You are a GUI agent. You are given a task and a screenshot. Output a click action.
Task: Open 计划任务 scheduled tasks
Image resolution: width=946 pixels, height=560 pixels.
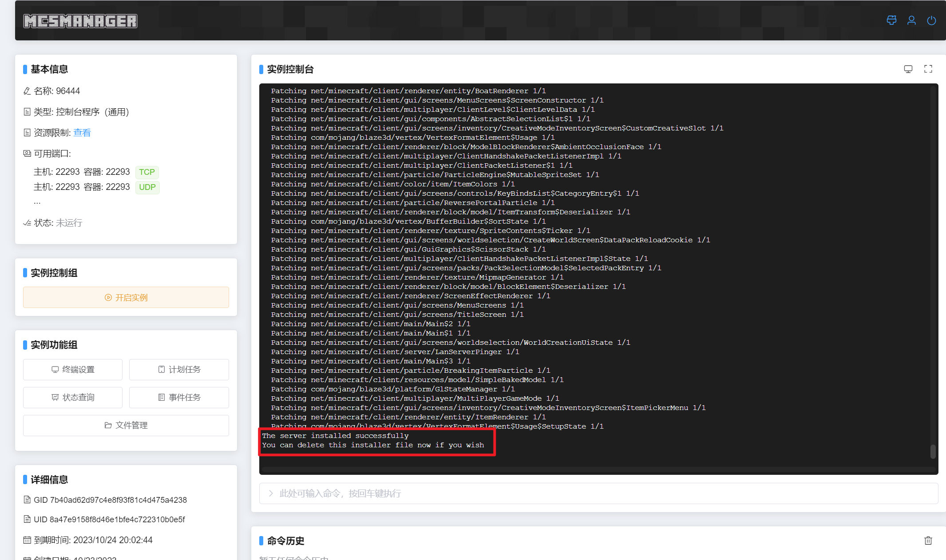pyautogui.click(x=179, y=370)
